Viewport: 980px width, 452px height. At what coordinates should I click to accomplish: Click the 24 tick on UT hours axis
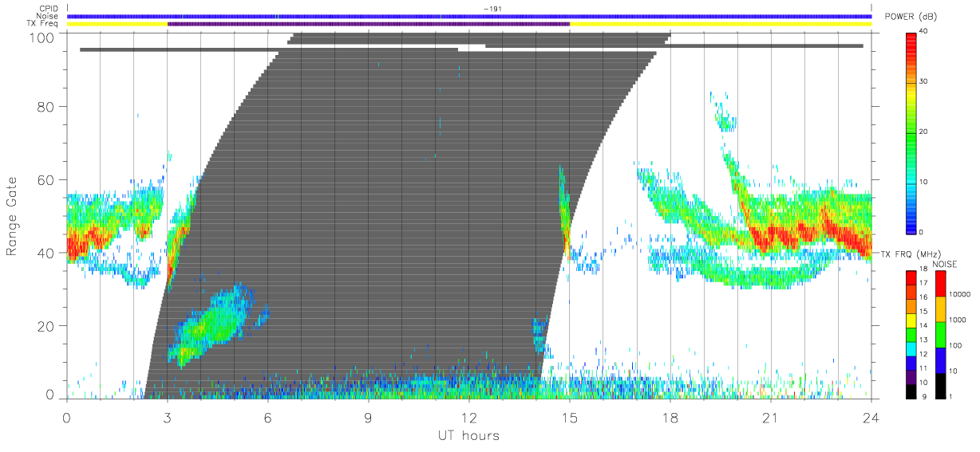[x=871, y=417]
